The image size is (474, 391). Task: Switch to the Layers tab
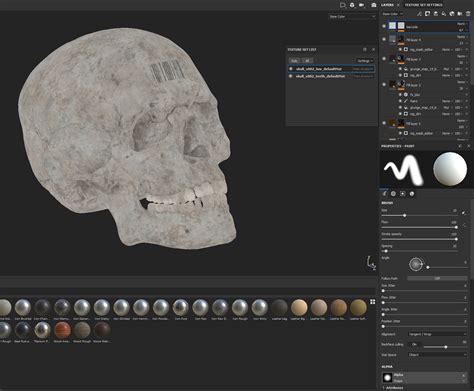click(387, 5)
